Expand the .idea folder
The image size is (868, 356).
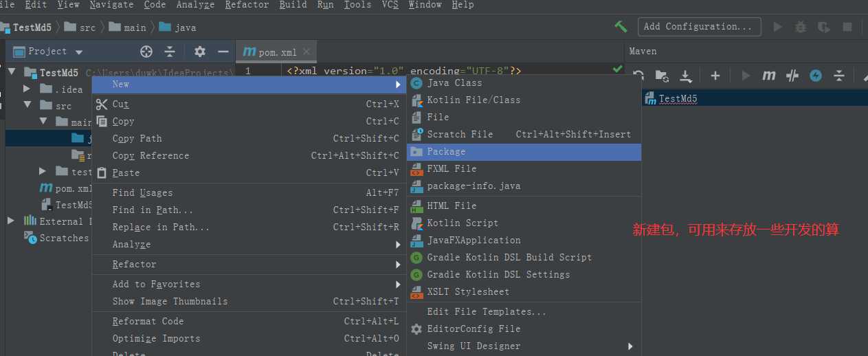pos(26,89)
